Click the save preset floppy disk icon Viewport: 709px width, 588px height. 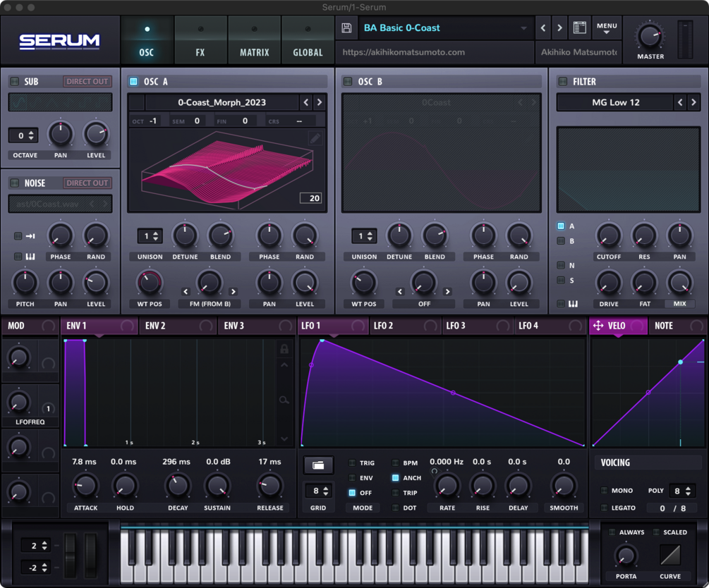click(x=346, y=28)
